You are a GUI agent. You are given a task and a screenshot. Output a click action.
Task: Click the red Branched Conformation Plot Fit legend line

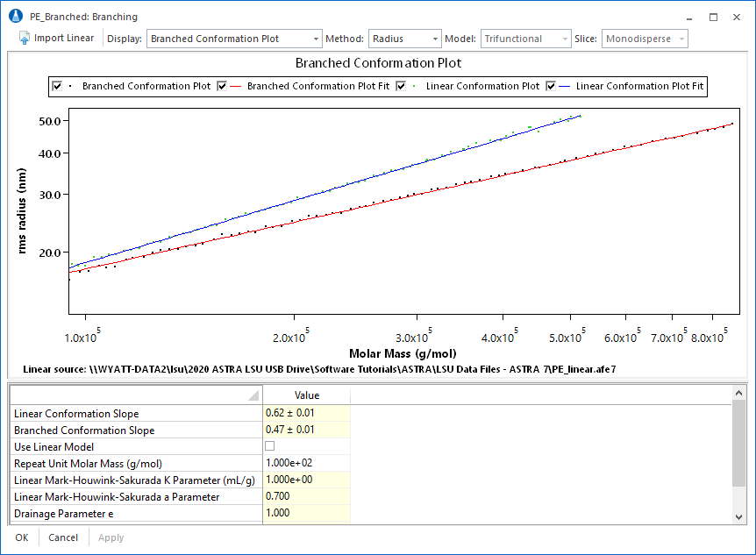[x=237, y=86]
